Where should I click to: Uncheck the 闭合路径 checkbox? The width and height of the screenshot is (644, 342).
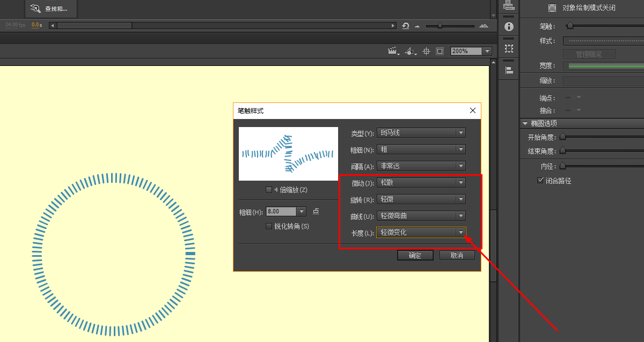point(540,181)
